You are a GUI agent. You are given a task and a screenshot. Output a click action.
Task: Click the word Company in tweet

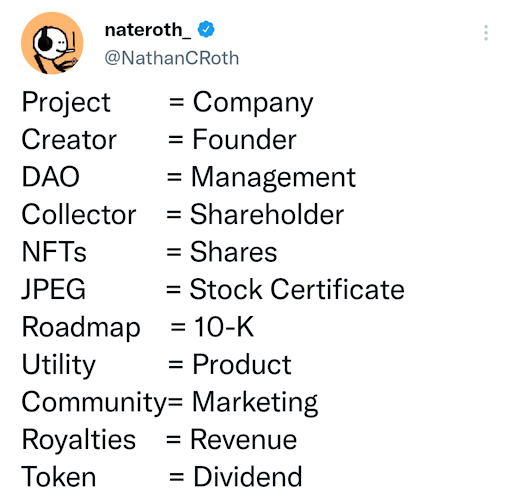click(253, 103)
